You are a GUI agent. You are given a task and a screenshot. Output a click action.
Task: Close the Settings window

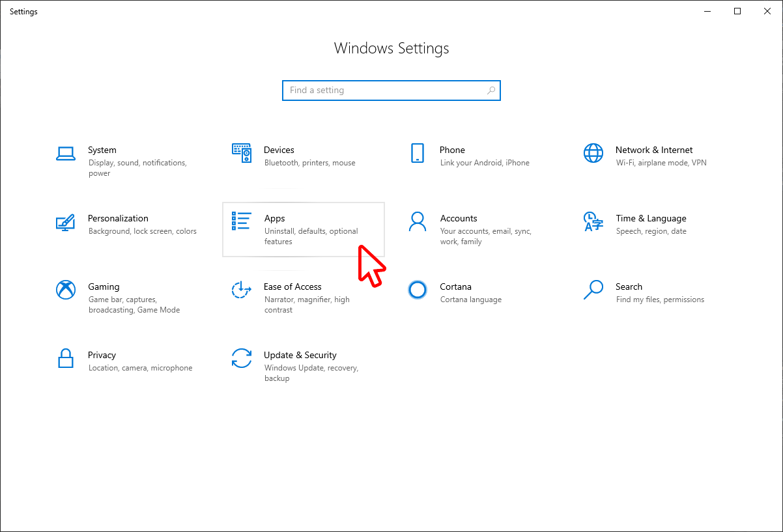(x=767, y=11)
